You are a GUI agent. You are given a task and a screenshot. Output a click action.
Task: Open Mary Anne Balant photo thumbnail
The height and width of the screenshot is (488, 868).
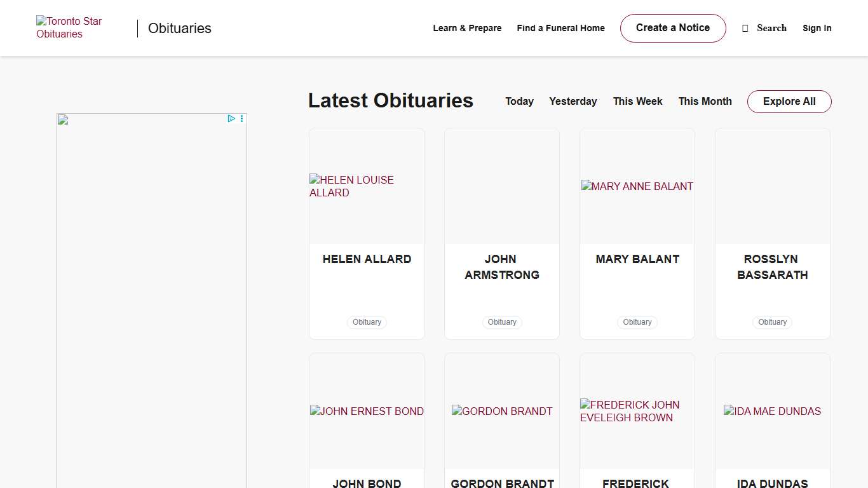pyautogui.click(x=637, y=186)
